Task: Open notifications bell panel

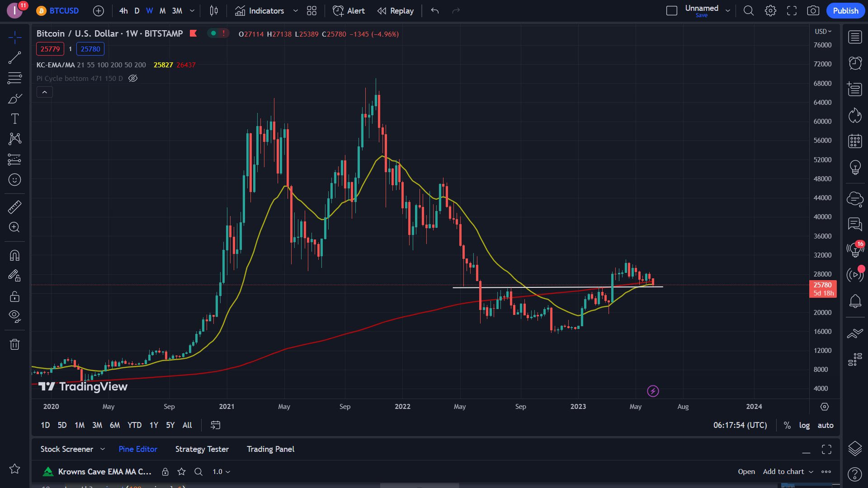Action: coord(855,301)
